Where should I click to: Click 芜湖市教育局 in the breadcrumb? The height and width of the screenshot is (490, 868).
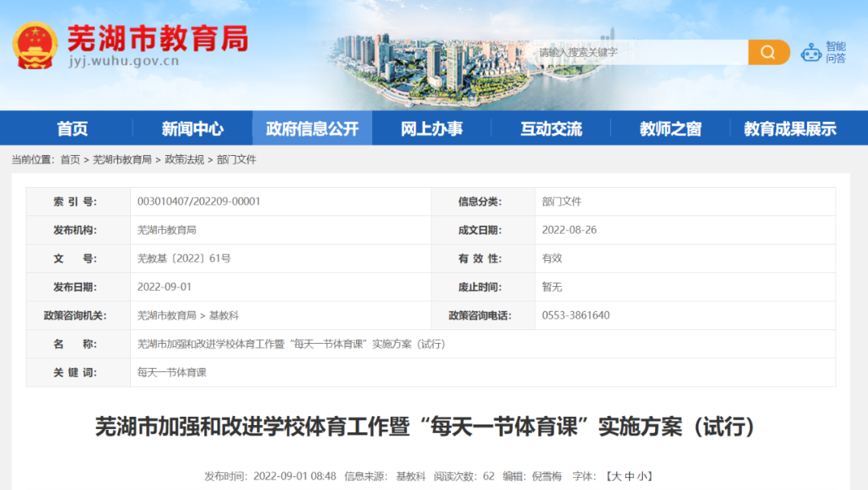[122, 160]
